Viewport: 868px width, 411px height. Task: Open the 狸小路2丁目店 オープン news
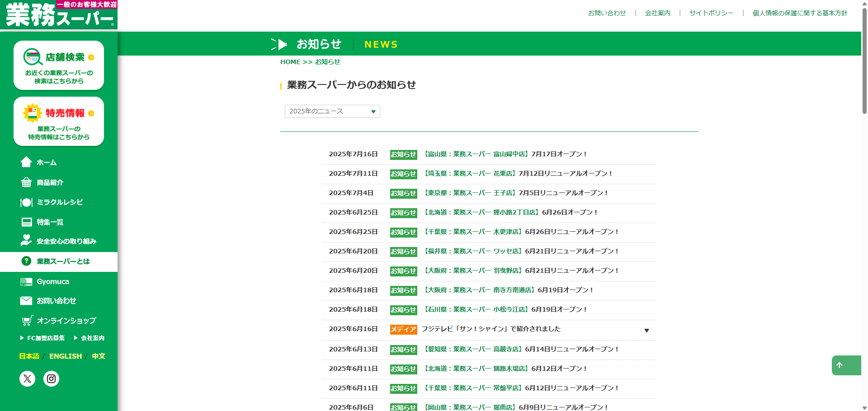510,212
